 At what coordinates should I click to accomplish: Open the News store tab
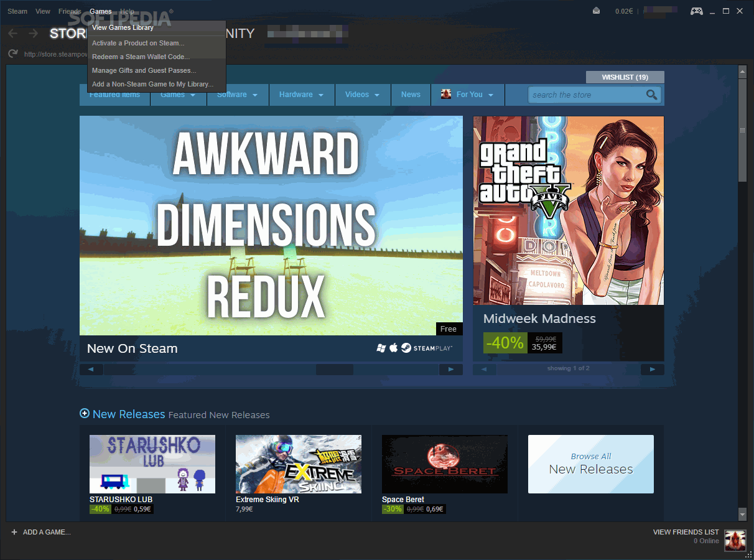[x=411, y=95]
